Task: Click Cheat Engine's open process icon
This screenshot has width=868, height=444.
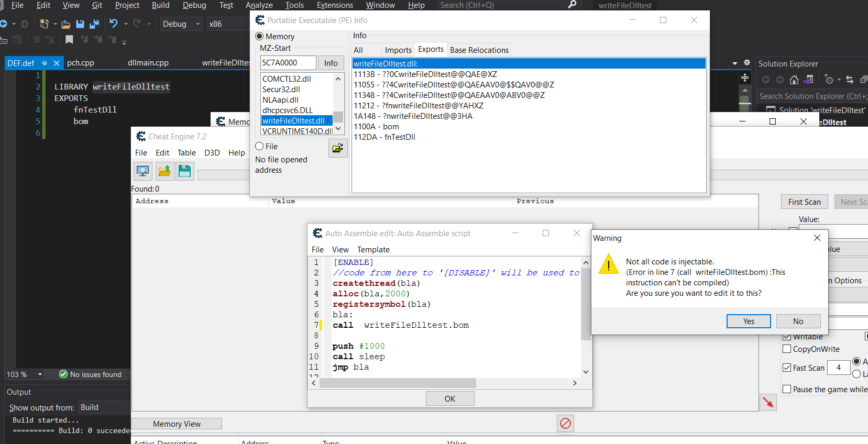Action: pos(142,171)
